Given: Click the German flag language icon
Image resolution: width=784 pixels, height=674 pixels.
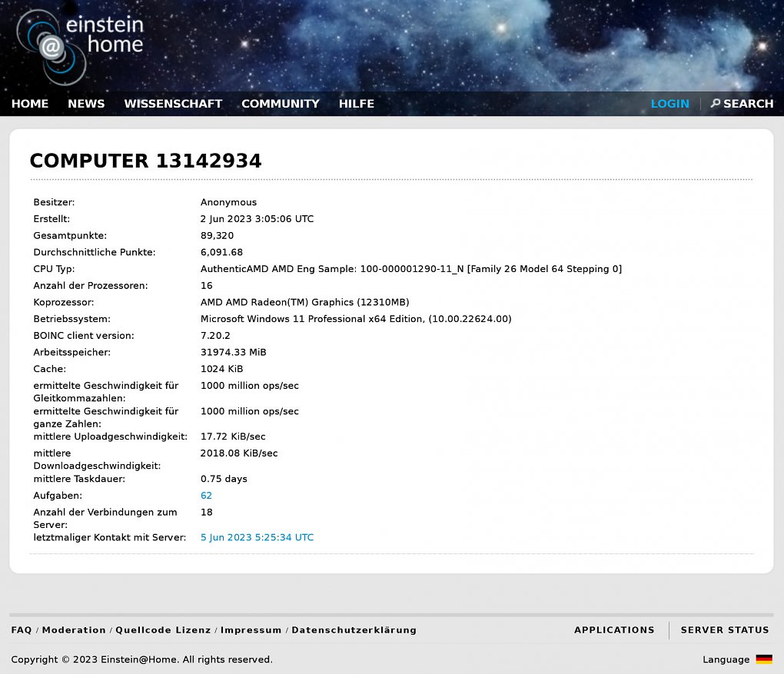Looking at the screenshot, I should 764,659.
